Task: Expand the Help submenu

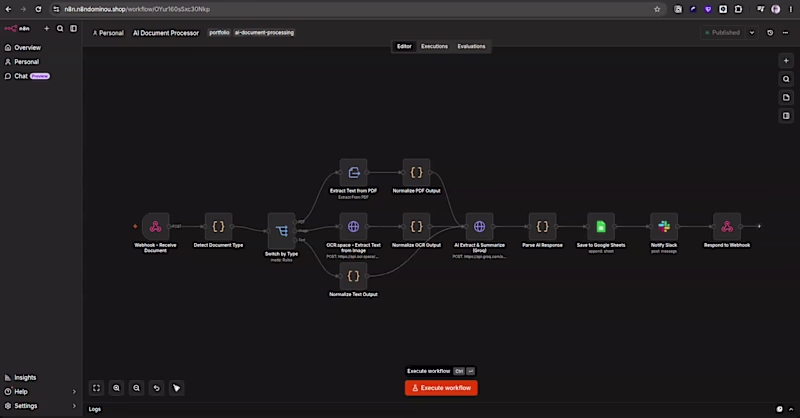Action: [x=74, y=392]
